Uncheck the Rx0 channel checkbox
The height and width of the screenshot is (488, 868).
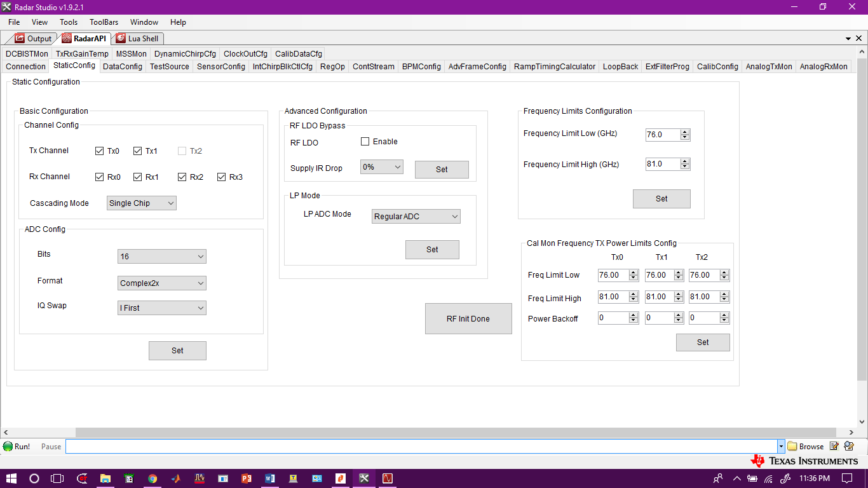pos(99,177)
